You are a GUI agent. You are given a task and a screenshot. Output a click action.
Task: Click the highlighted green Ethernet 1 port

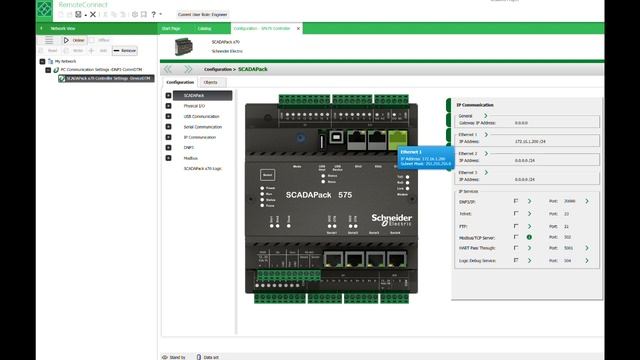pyautogui.click(x=398, y=140)
